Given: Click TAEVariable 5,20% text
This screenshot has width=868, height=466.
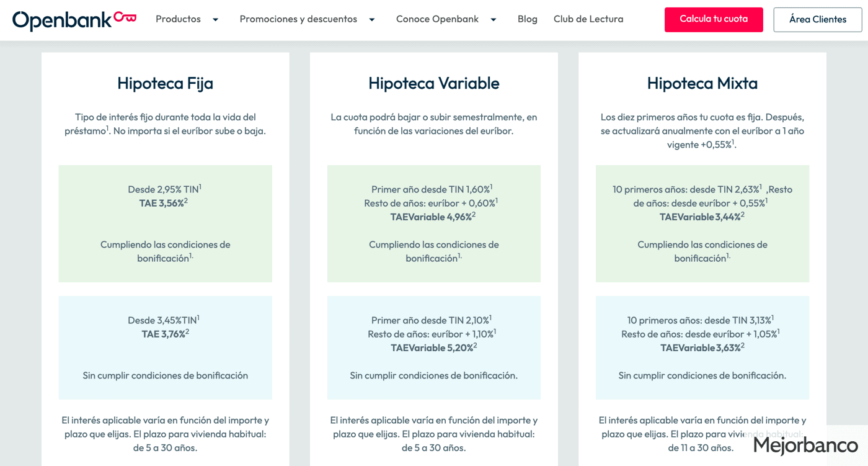Looking at the screenshot, I should tap(434, 347).
